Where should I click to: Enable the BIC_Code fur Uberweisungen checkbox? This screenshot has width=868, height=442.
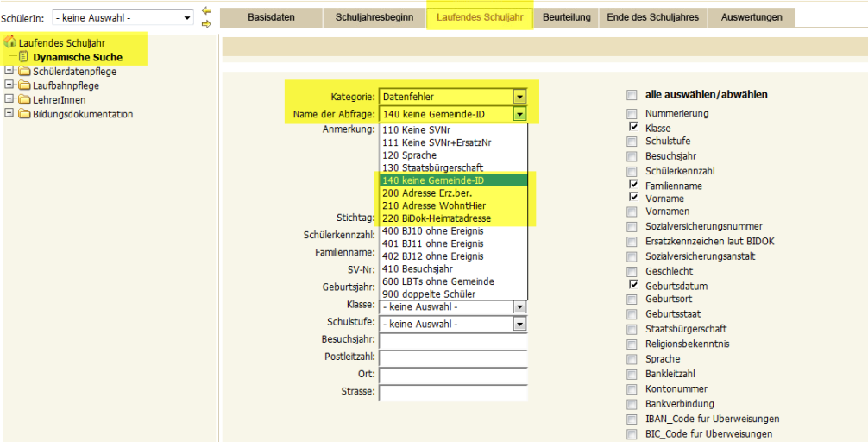coord(632,434)
